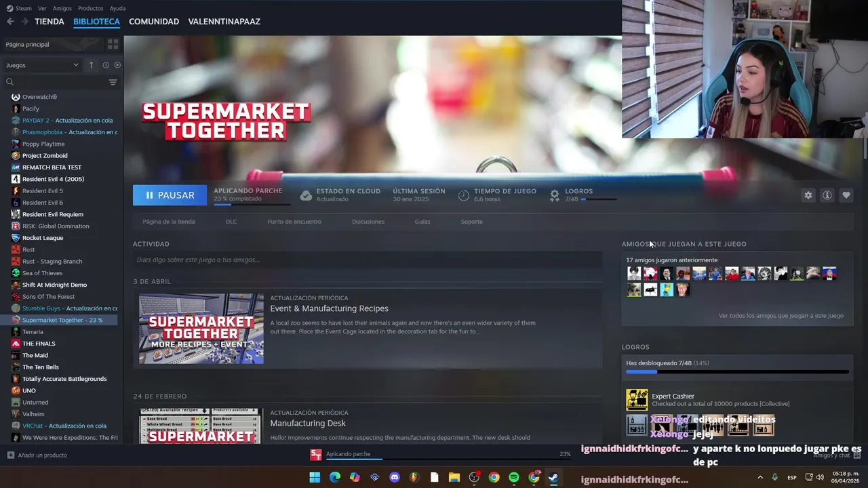Open the game's DLC tab
The height and width of the screenshot is (488, 868).
231,222
